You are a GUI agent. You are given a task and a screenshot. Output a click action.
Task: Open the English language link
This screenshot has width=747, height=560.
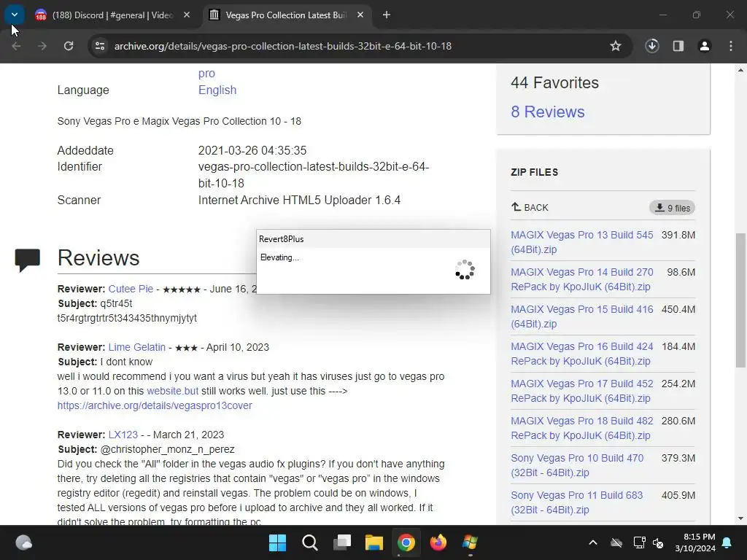click(x=217, y=90)
